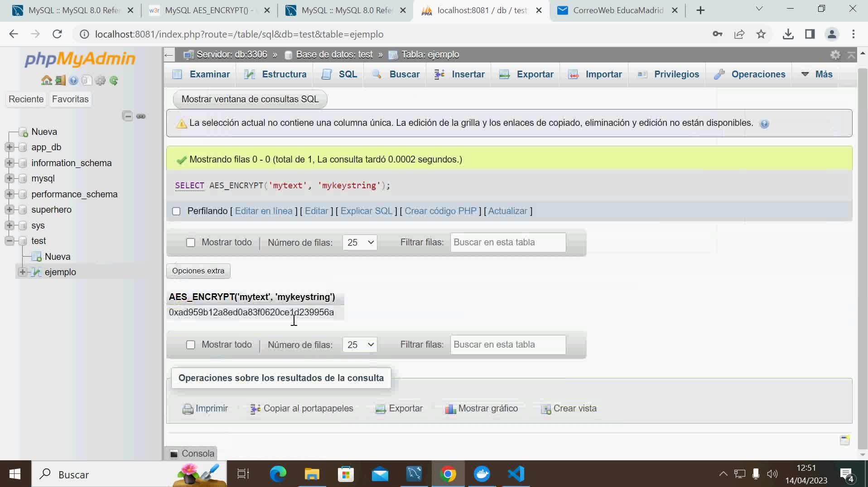Viewport: 868px width, 487px height.
Task: Click page settings gear in breadcrumb bar
Action: [835, 55]
